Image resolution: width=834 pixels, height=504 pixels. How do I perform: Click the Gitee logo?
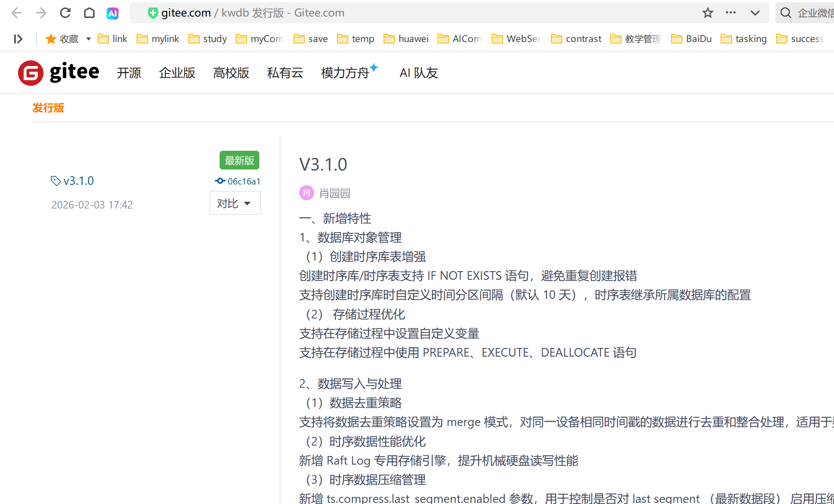click(x=59, y=72)
